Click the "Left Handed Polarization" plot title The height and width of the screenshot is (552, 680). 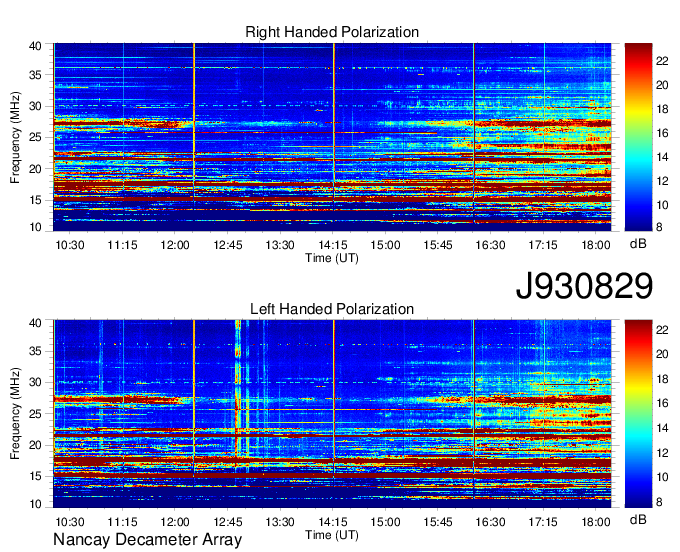click(332, 309)
